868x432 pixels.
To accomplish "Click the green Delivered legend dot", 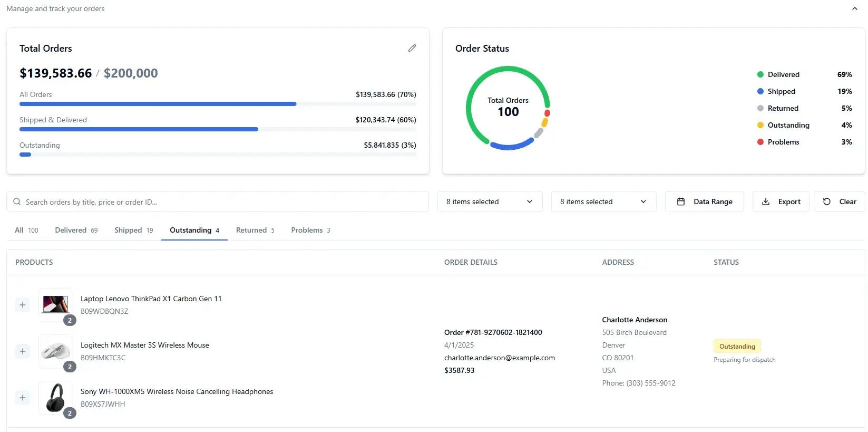I will 760,74.
